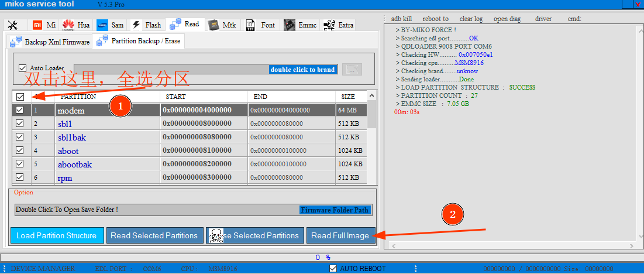Click open diag command
This screenshot has width=644, height=274.
507,19
